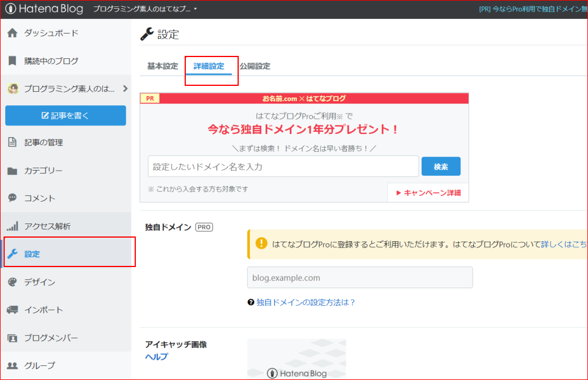Open the Pro domain promo link in header

pos(533,9)
